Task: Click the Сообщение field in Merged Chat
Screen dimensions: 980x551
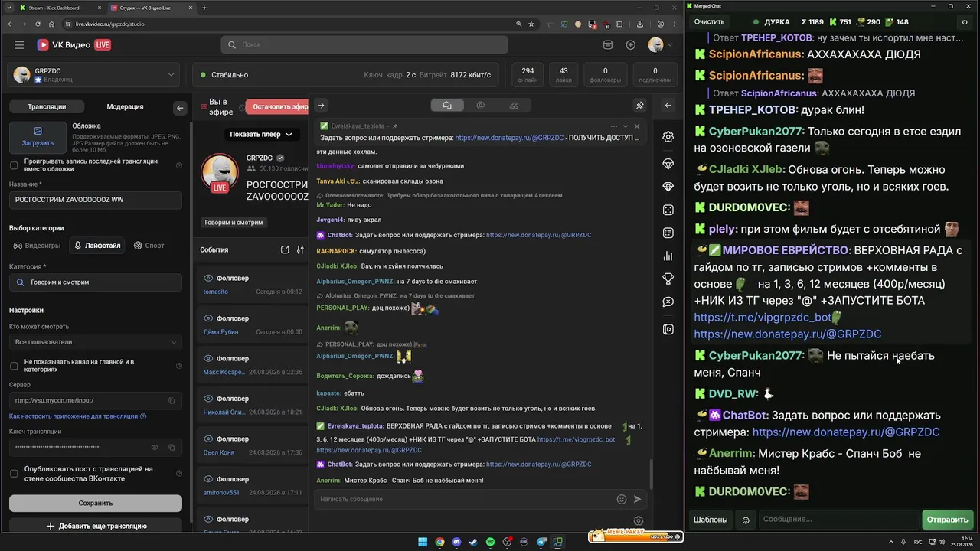Action: pyautogui.click(x=838, y=520)
